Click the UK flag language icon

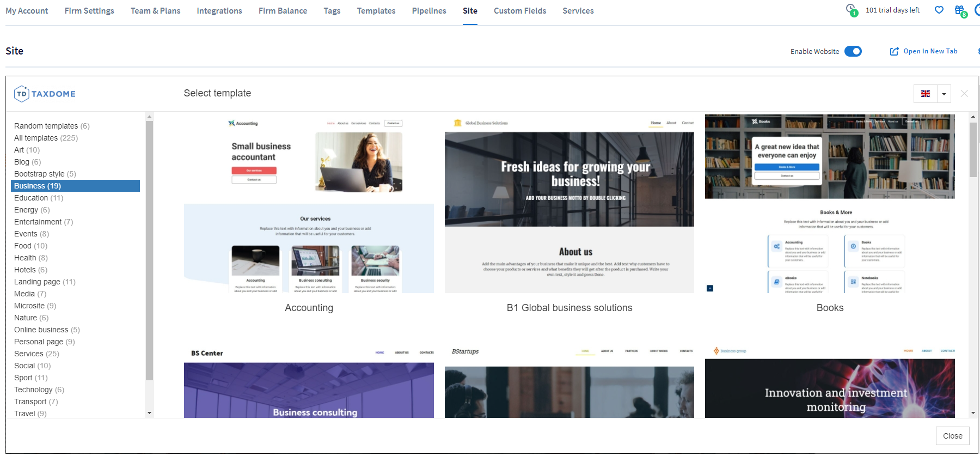click(x=926, y=94)
